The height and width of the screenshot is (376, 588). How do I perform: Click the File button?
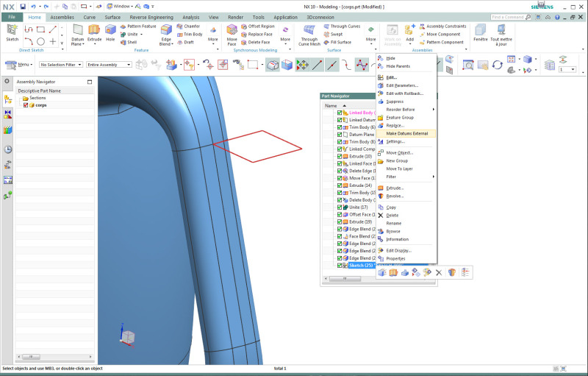coord(12,17)
